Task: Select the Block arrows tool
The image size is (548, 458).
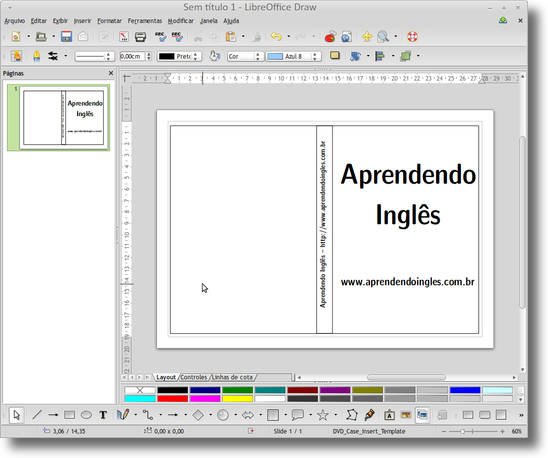Action: click(x=248, y=415)
